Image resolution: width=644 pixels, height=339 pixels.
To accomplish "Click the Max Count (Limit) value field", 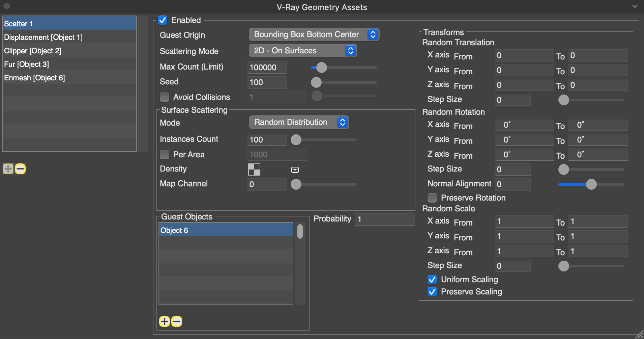I will pos(267,68).
